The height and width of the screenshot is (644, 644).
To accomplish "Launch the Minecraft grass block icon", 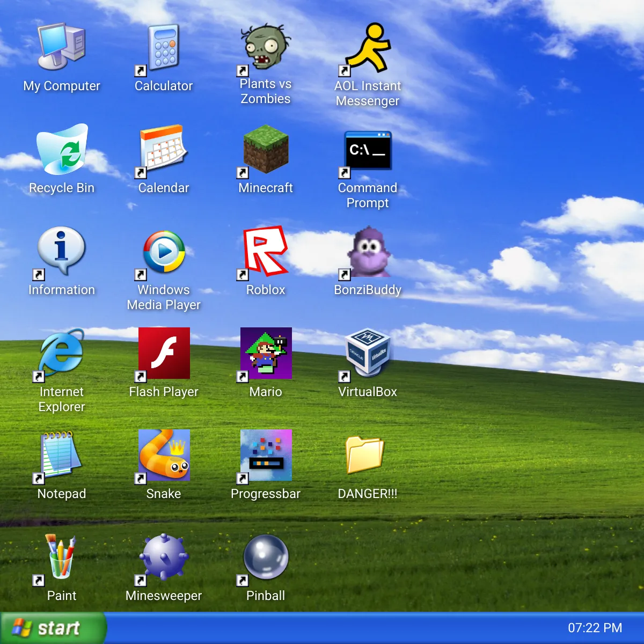I will coord(266,149).
